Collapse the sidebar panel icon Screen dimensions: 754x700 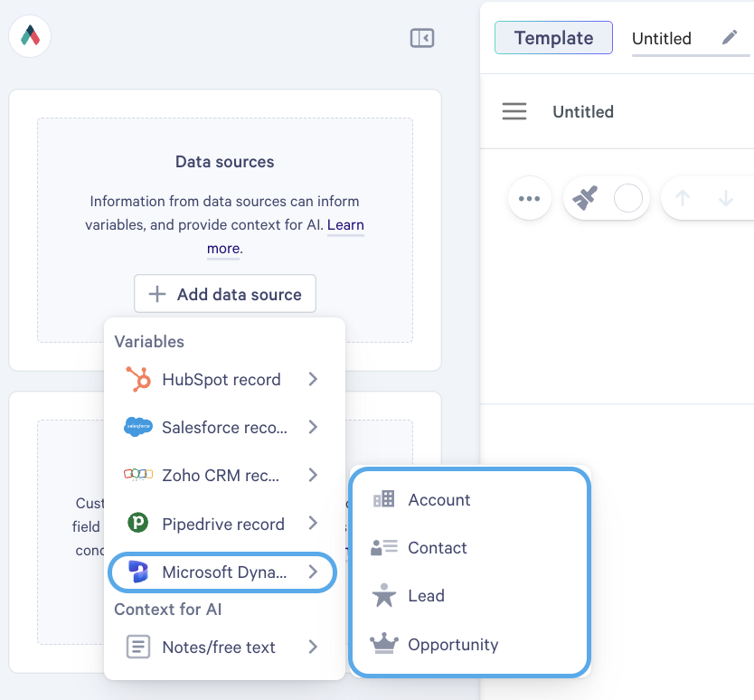421,38
